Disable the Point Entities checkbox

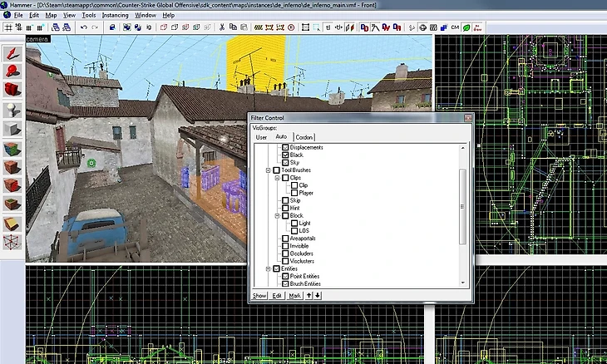pos(286,276)
